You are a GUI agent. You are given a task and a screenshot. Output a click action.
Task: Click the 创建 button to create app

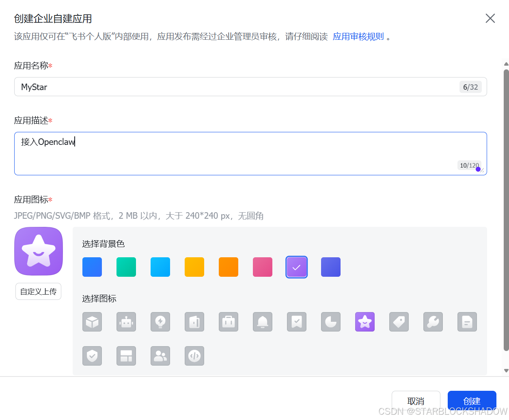point(472,401)
